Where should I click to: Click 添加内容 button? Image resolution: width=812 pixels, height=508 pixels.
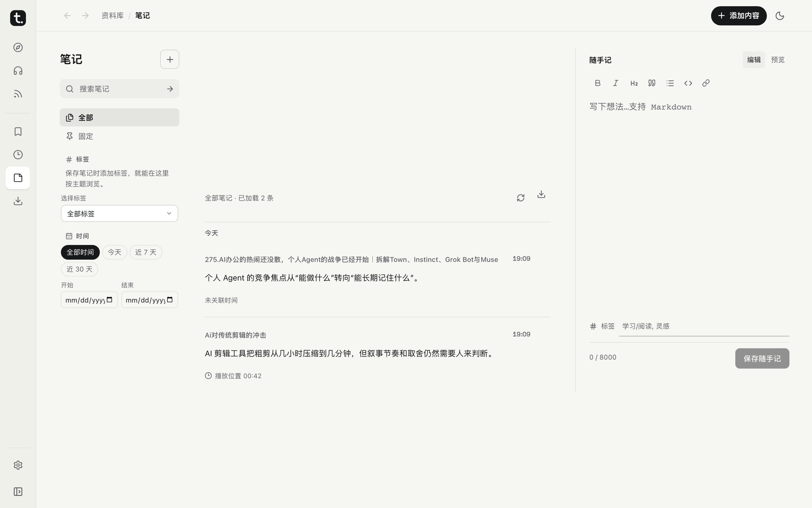coord(739,16)
